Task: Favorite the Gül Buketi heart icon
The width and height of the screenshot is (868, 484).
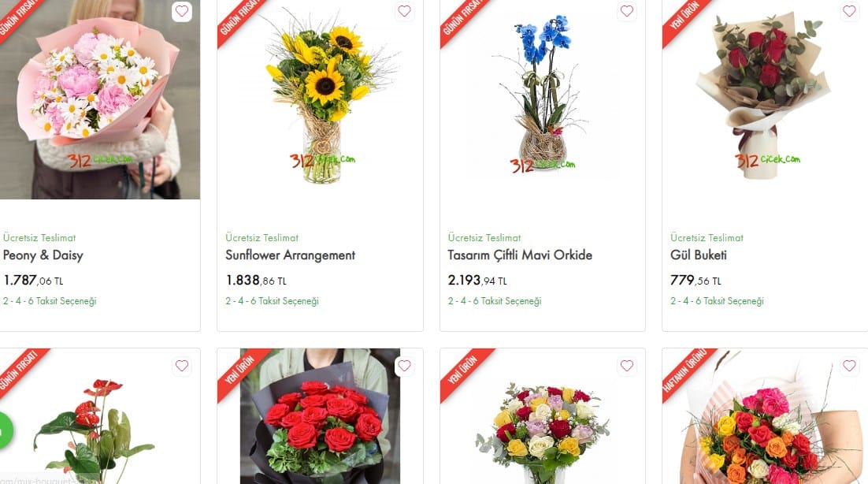Action: 849,11
